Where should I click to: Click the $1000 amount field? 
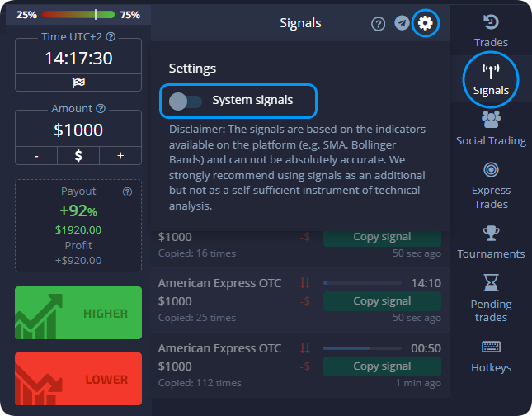[78, 130]
